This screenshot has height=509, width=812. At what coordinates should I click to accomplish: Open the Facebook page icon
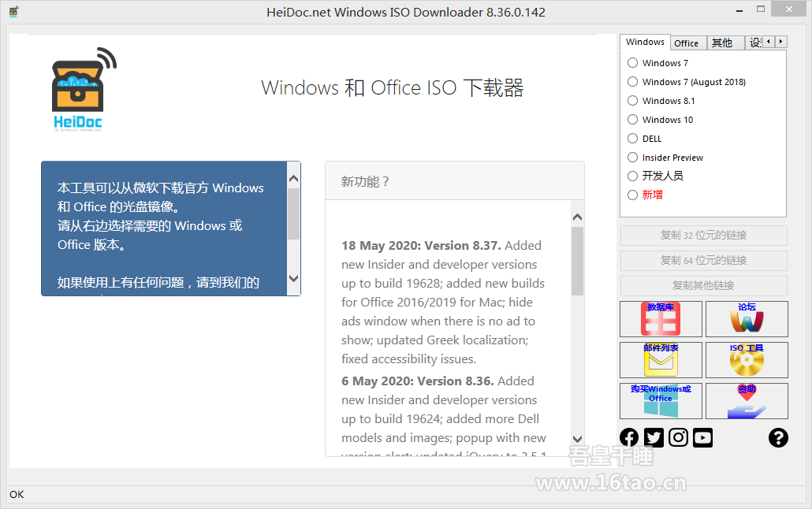point(629,437)
